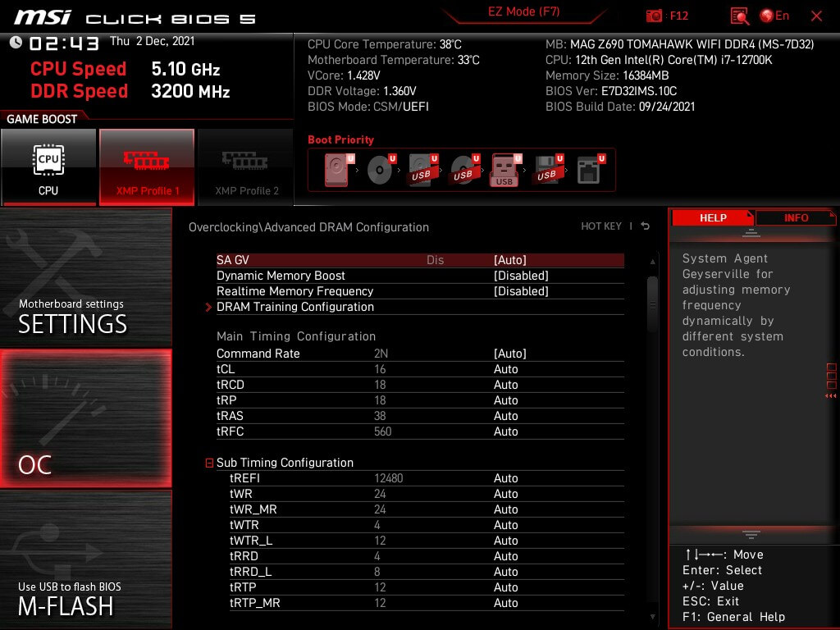Open the BIOS search icon
Viewport: 840px width, 630px height.
click(739, 16)
